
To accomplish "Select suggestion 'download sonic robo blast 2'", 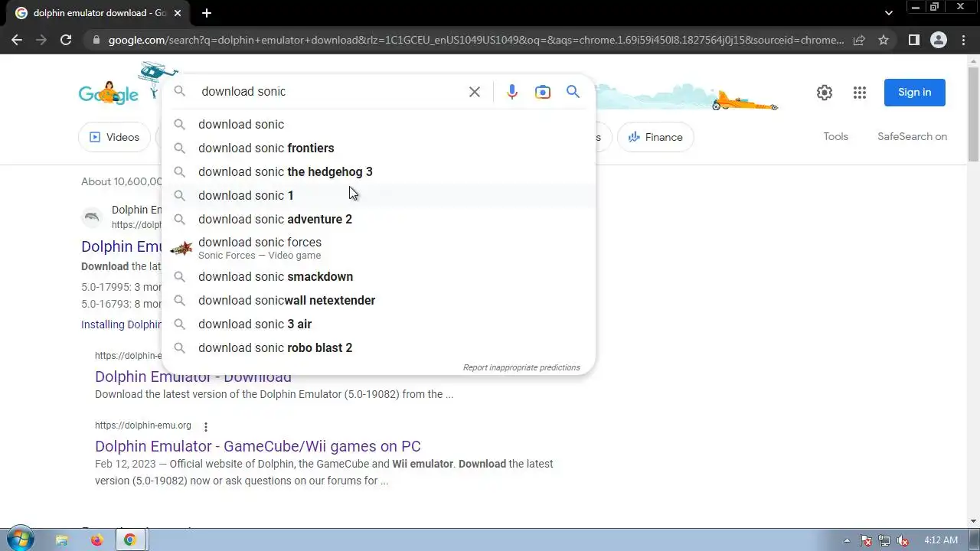I will (378, 347).
